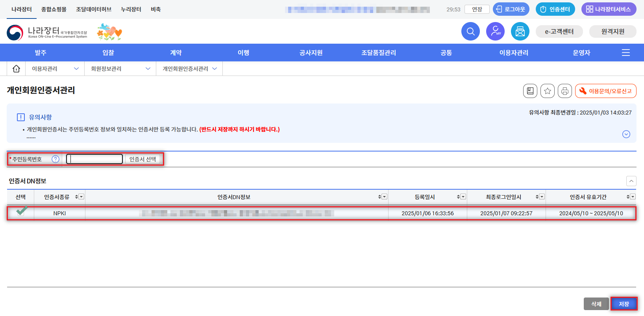Viewport: 644px width, 316px height.
Task: Click the 2025/01/06 16:33:56 registration date cell
Action: pos(427,213)
